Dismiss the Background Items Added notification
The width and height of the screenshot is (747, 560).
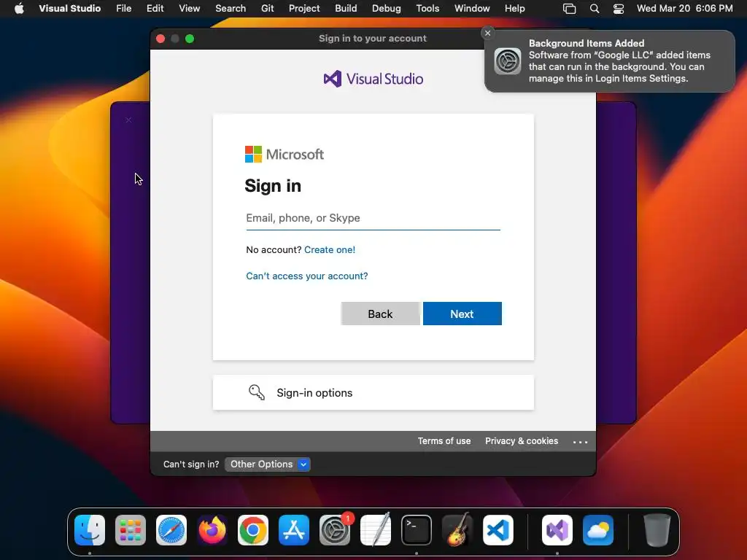(487, 33)
